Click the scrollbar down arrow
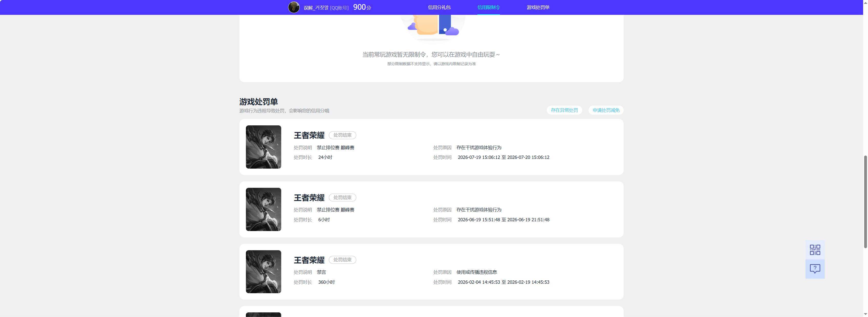Screen dimensions: 868x317 pyautogui.click(x=865, y=314)
